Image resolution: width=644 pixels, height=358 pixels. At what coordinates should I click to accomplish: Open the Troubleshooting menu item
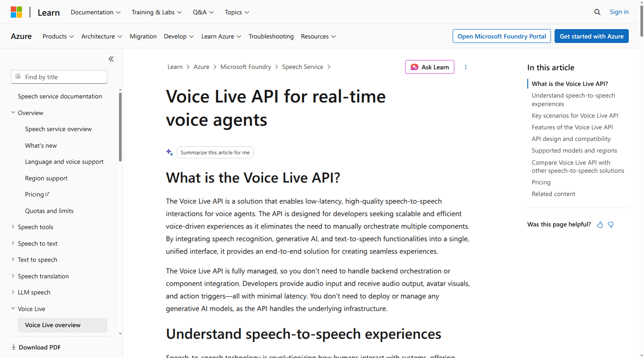pos(271,36)
